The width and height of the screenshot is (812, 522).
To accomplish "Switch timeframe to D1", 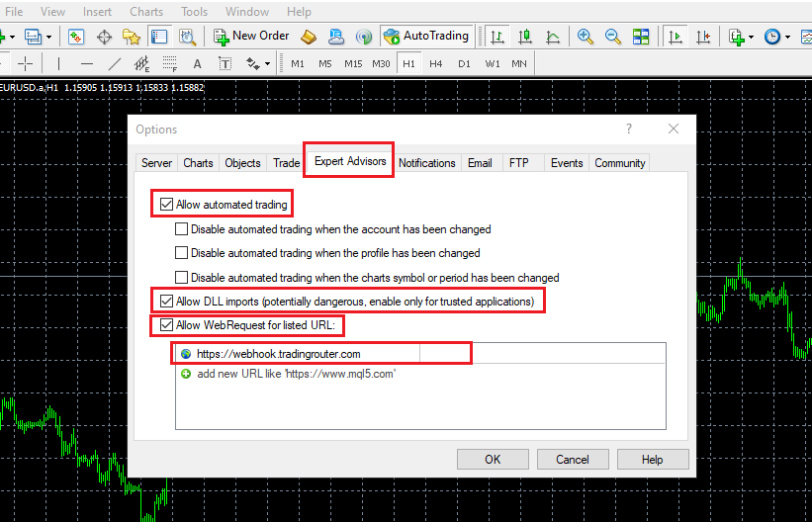I will click(464, 63).
